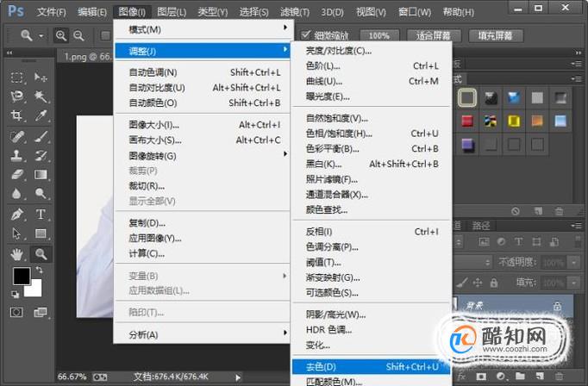The width and height of the screenshot is (588, 386).
Task: Toggle the lock icon on background layer
Action: tap(557, 306)
